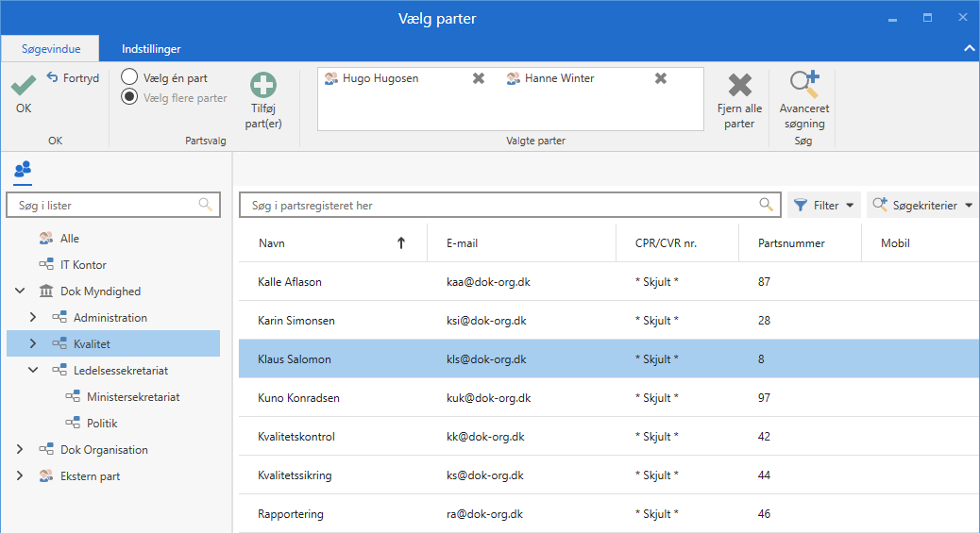Select the 'Kuno Konradsen' row

(609, 398)
